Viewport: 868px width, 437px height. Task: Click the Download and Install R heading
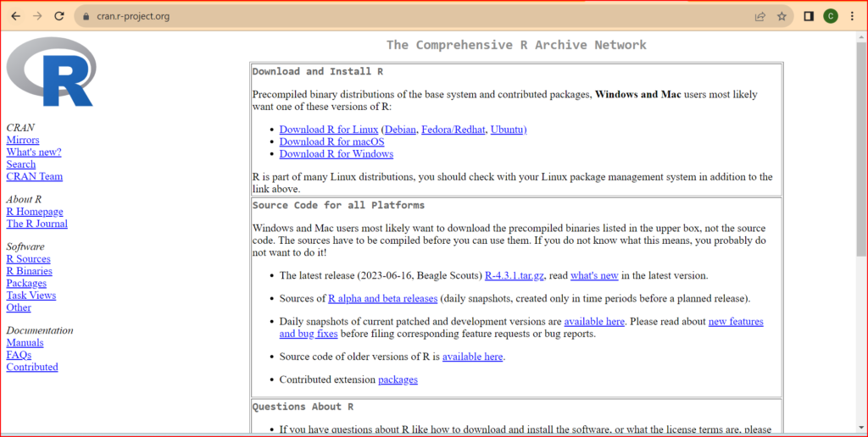click(x=318, y=71)
